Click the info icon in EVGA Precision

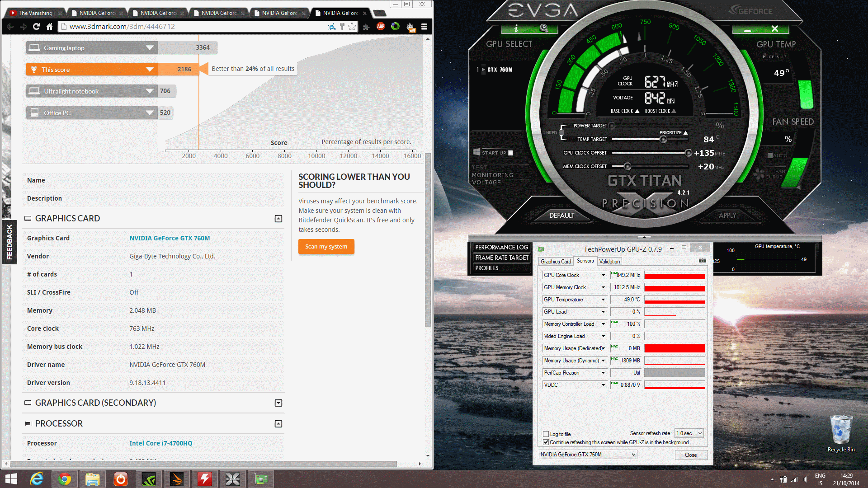[516, 28]
